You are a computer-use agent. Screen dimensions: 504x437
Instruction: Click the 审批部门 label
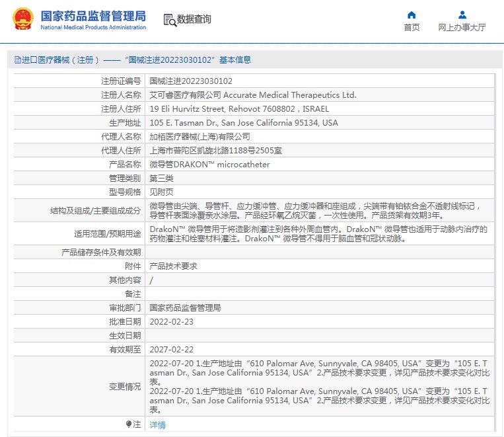pyautogui.click(x=125, y=307)
